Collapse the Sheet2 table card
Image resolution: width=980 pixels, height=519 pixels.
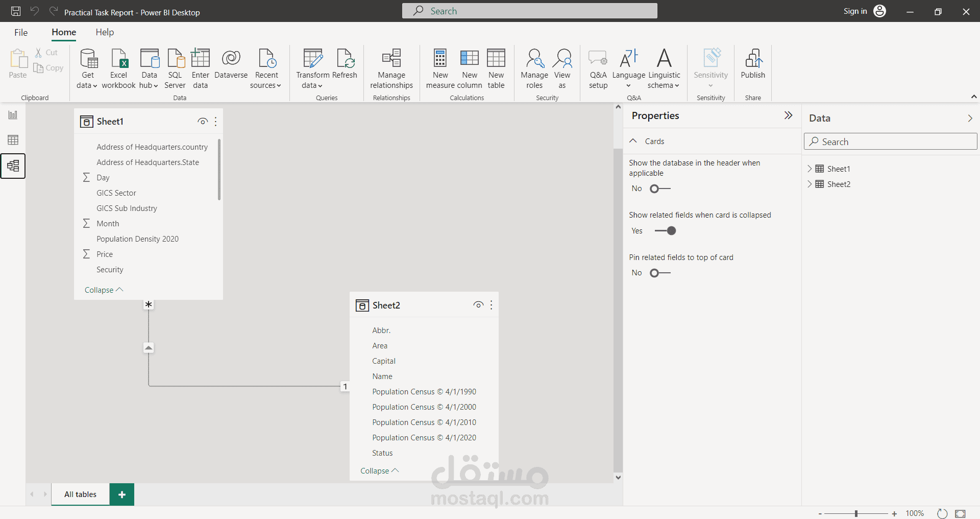tap(379, 471)
